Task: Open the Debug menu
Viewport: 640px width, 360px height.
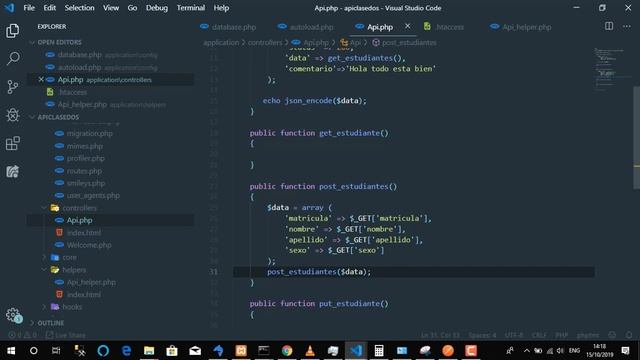Action: pyautogui.click(x=157, y=8)
